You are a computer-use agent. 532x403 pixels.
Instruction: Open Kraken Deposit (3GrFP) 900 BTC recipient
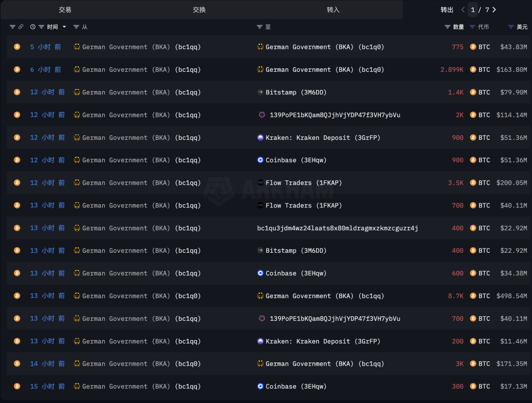coord(323,138)
